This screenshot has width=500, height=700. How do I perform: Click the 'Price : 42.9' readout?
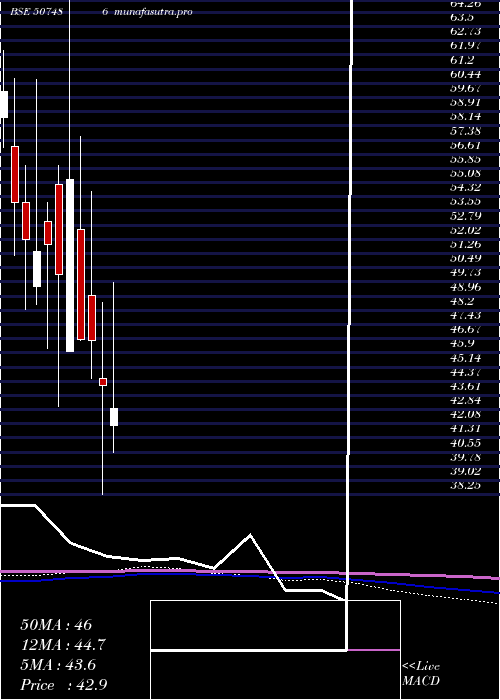[64, 685]
